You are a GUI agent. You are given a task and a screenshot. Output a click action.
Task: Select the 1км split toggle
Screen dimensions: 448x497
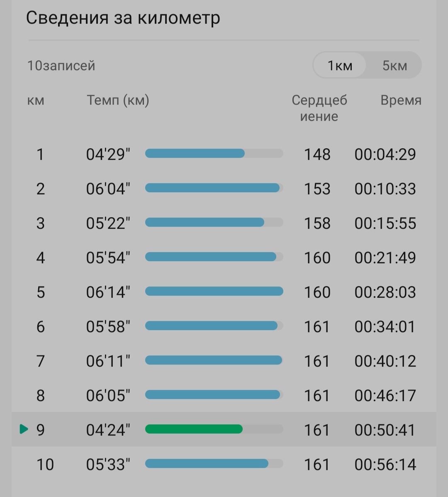[340, 66]
